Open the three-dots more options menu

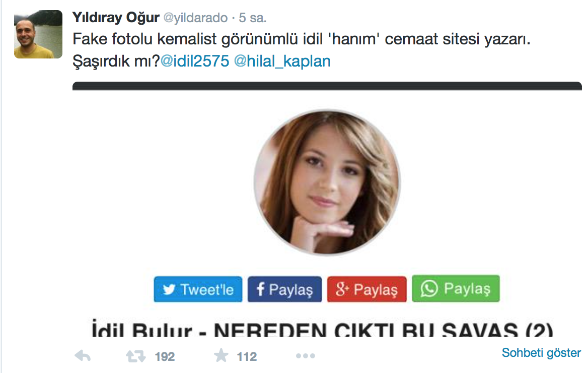[x=305, y=356]
